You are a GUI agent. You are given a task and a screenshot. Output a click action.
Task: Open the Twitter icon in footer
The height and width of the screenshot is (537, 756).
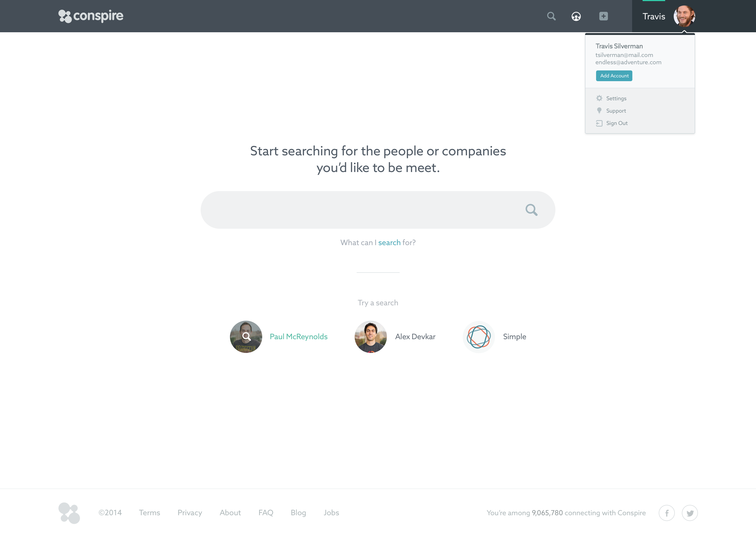[x=690, y=513]
